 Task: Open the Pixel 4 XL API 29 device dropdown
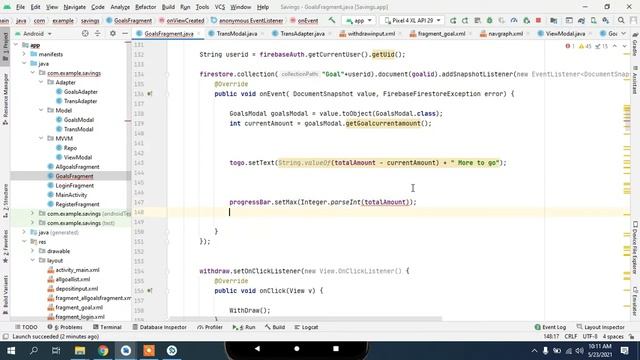pos(412,20)
